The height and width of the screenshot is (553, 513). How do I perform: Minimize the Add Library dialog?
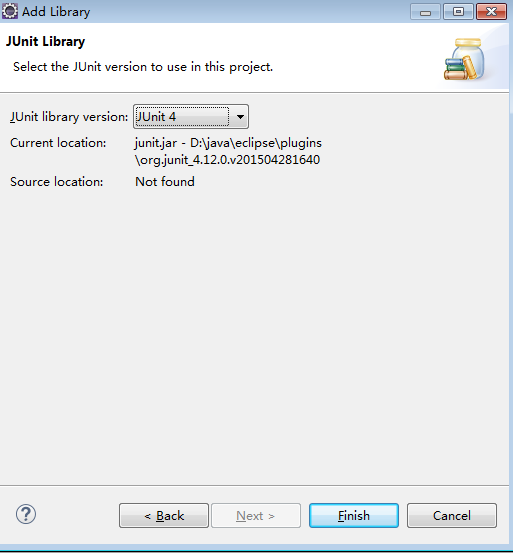pos(425,12)
